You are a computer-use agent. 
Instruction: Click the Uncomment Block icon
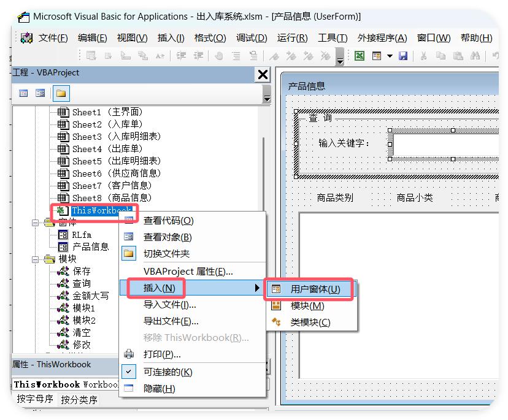[253, 56]
